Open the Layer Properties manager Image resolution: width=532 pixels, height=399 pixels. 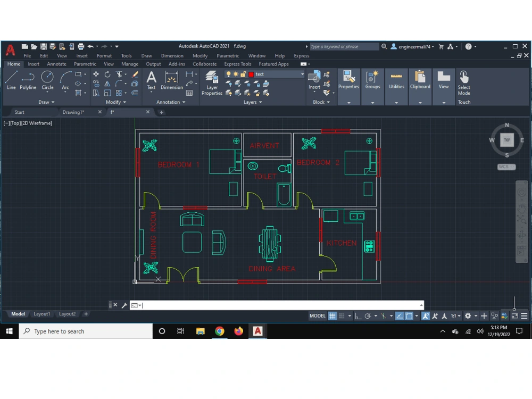[x=211, y=80]
